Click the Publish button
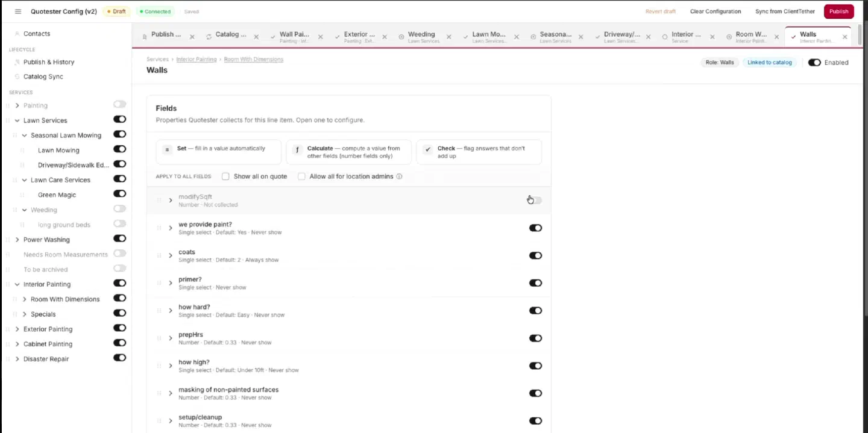868x433 pixels. pos(839,11)
